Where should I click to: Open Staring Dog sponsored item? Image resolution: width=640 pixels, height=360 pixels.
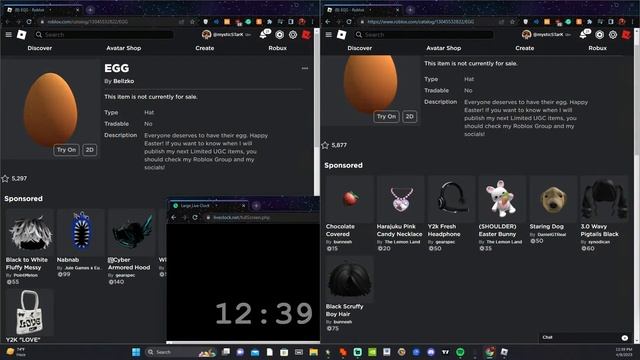tap(553, 210)
